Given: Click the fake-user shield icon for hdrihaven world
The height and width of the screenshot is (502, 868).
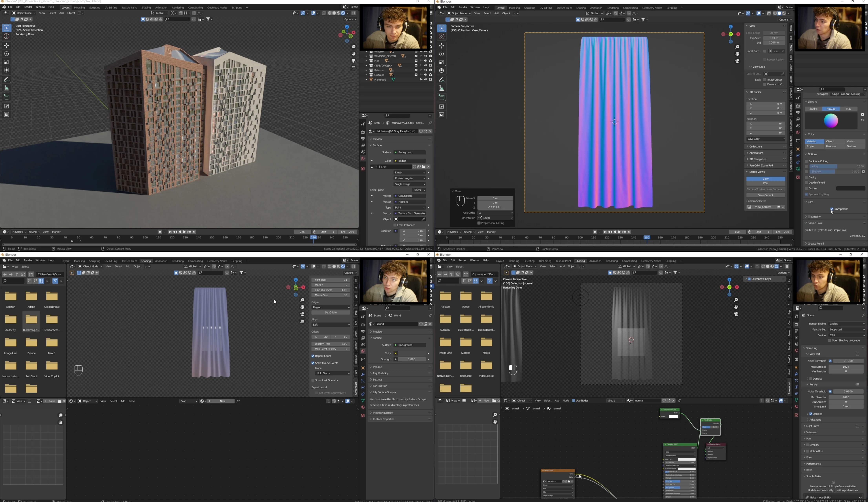Looking at the screenshot, I should [421, 131].
